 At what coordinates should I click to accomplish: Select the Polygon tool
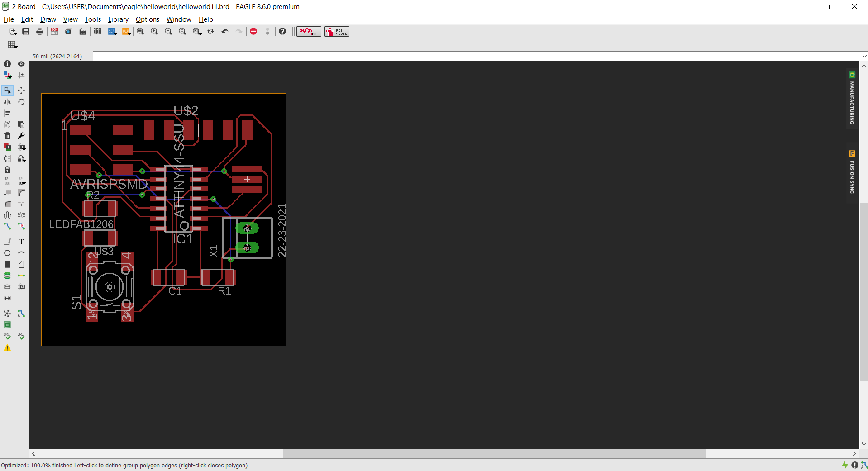click(21, 264)
